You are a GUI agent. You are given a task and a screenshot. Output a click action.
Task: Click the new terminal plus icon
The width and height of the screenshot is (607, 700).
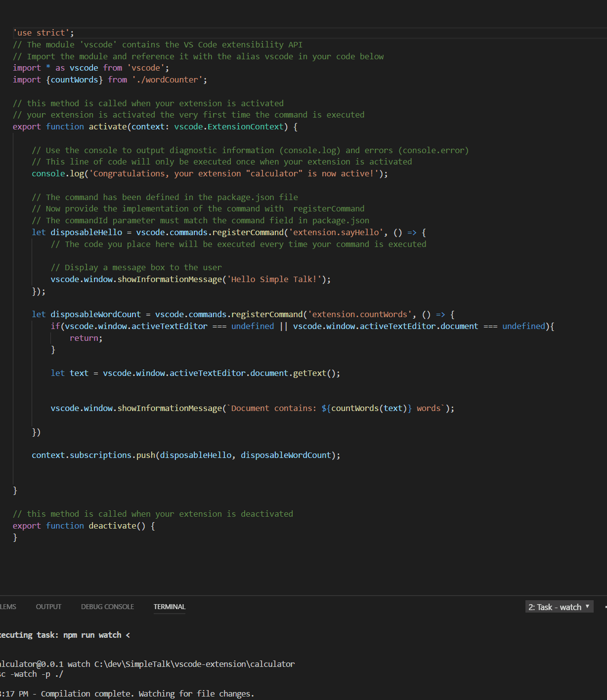point(605,607)
